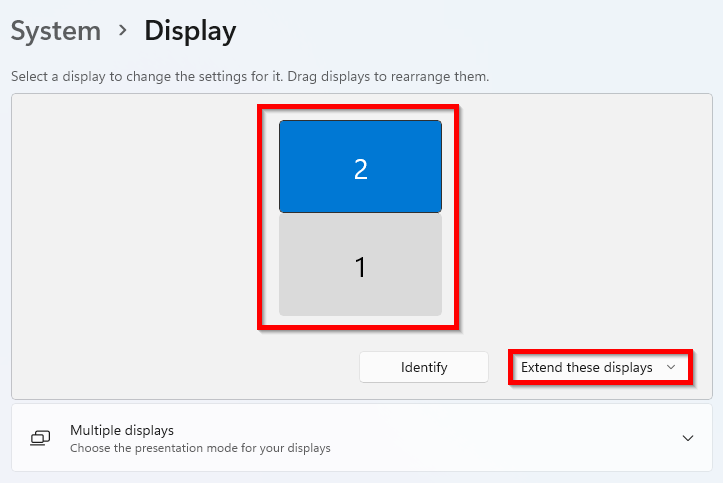
Task: Click the overlapping monitors icon beside Multiple displays
Action: (x=41, y=438)
